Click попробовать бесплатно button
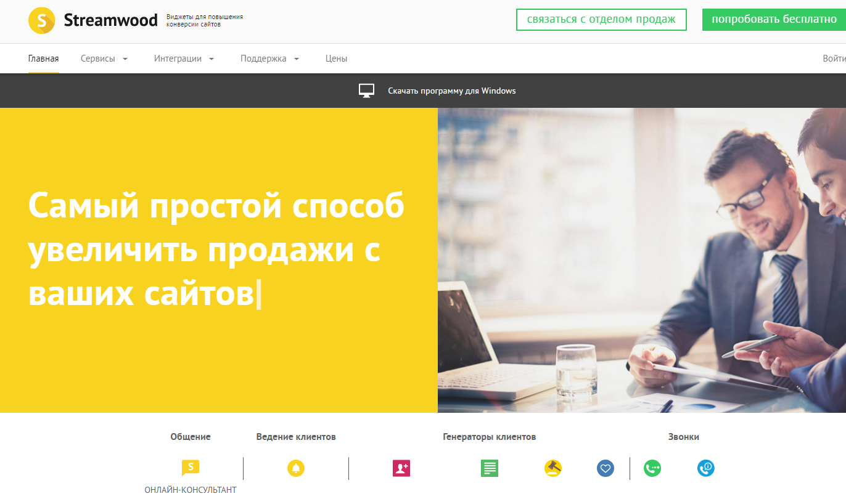Image resolution: width=846 pixels, height=504 pixels. (774, 20)
